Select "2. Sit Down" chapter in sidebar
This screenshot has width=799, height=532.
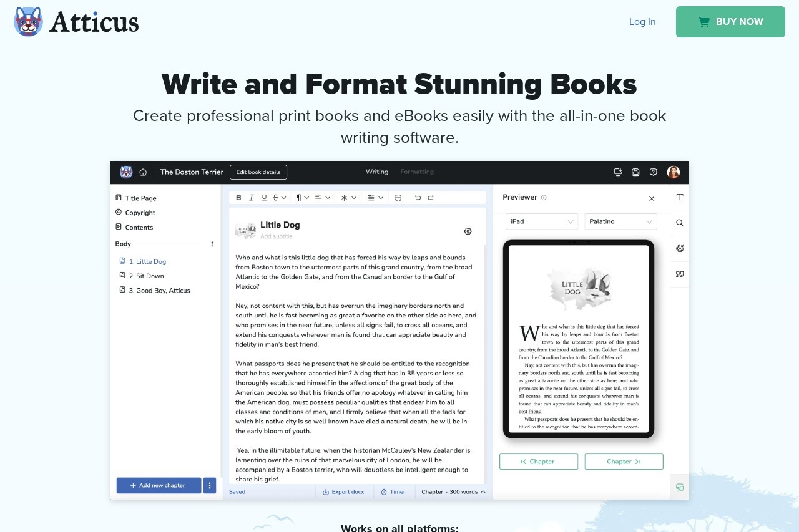pos(150,276)
